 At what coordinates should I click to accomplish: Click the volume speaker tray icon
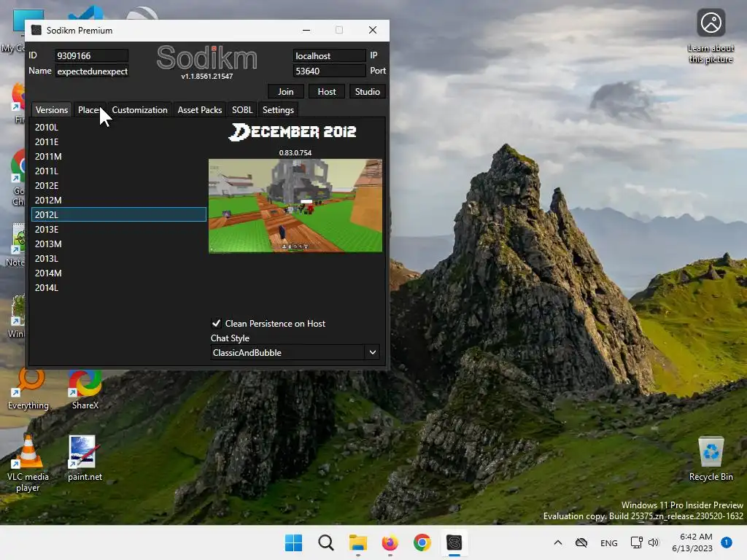pyautogui.click(x=654, y=542)
